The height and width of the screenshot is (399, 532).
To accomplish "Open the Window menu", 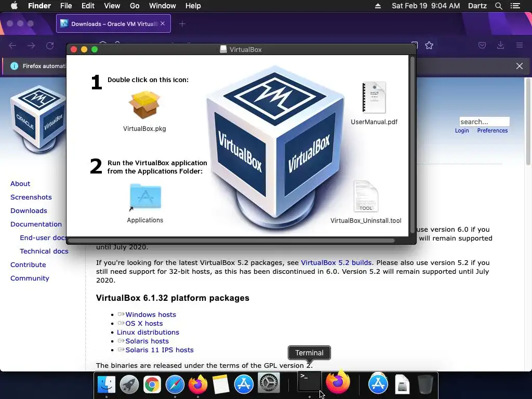I will click(163, 6).
